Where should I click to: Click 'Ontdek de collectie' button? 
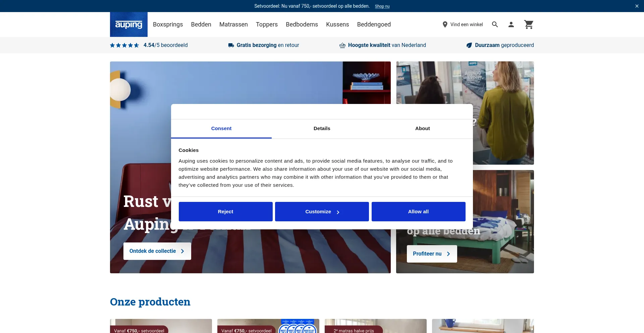point(157,251)
